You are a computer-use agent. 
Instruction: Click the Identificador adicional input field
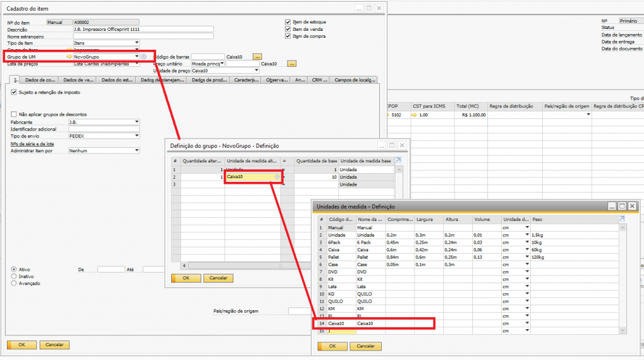click(103, 129)
